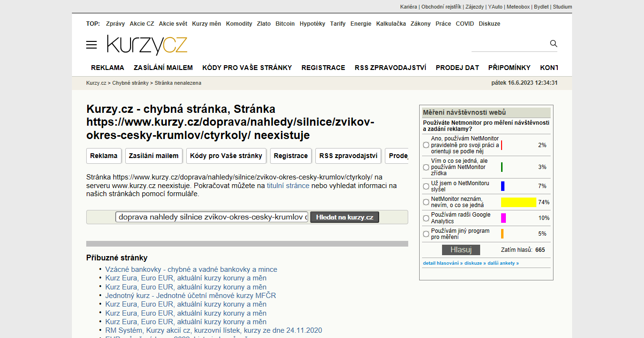Go to KÓDY PRO VAŠE STRÁNKY navigation item
The image size is (644, 338).
247,68
